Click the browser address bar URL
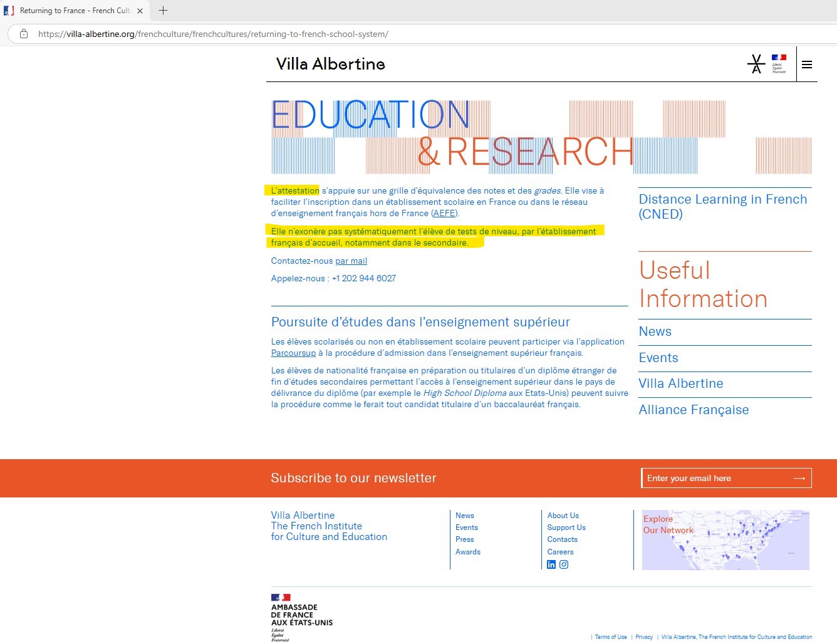This screenshot has height=644, width=837. pyautogui.click(x=213, y=34)
